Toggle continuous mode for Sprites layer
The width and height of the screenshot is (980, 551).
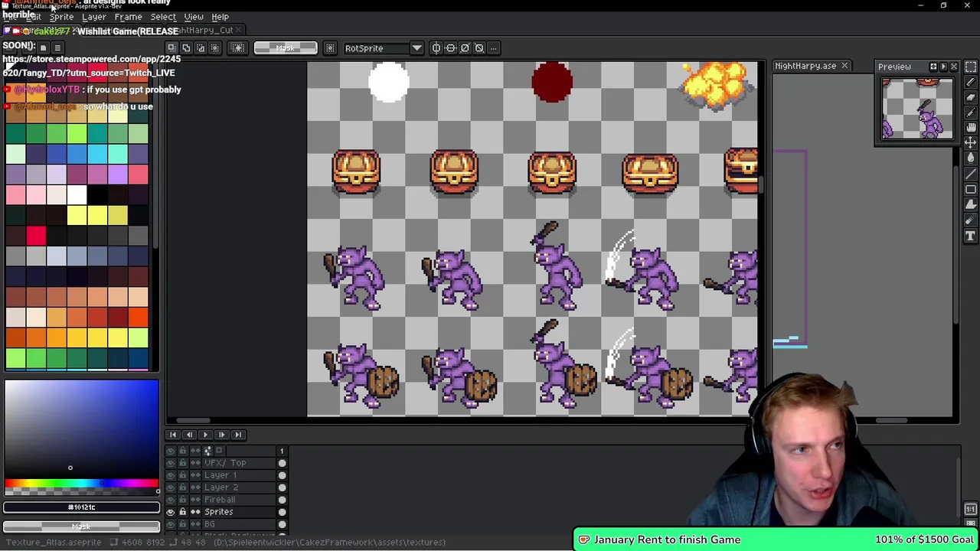tap(195, 512)
